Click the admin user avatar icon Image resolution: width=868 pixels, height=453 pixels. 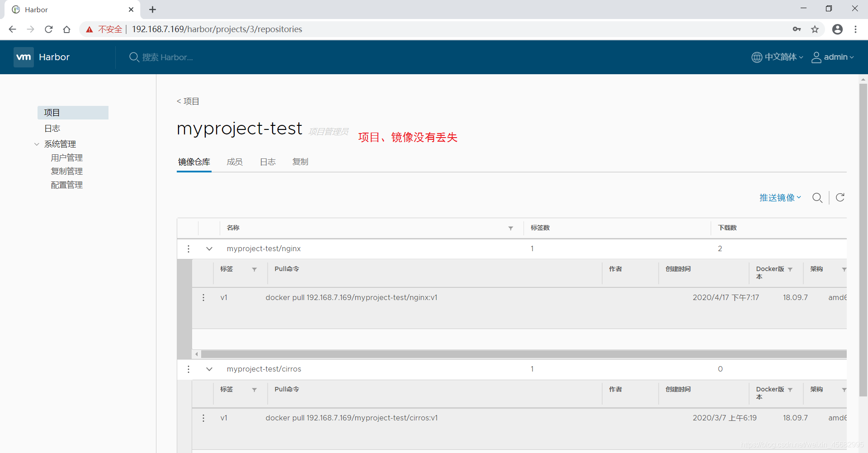point(816,57)
